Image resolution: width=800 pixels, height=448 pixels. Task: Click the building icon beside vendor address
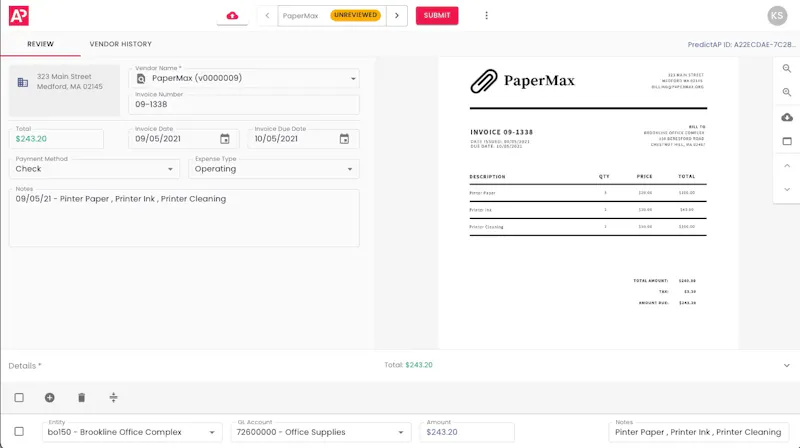click(x=23, y=82)
